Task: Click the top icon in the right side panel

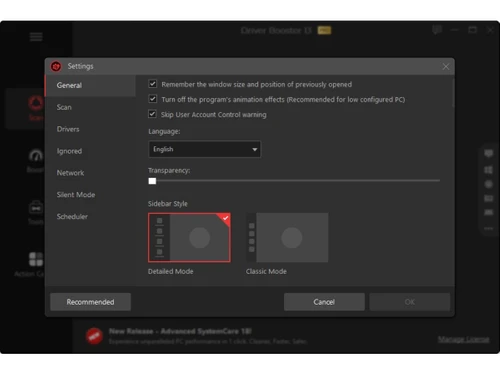Action: (x=489, y=153)
